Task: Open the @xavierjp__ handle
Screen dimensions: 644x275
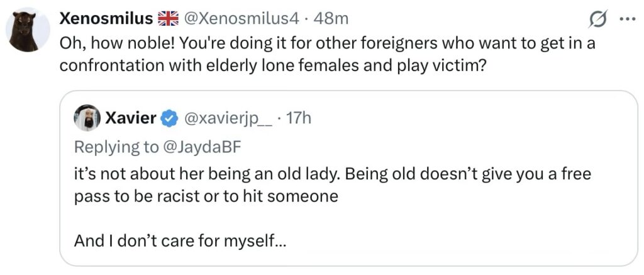Action: pos(227,118)
